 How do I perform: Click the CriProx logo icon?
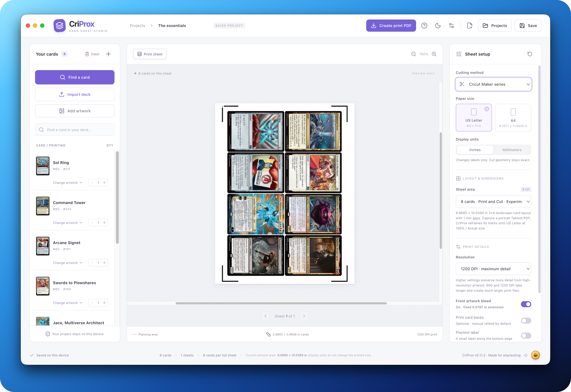pos(59,26)
